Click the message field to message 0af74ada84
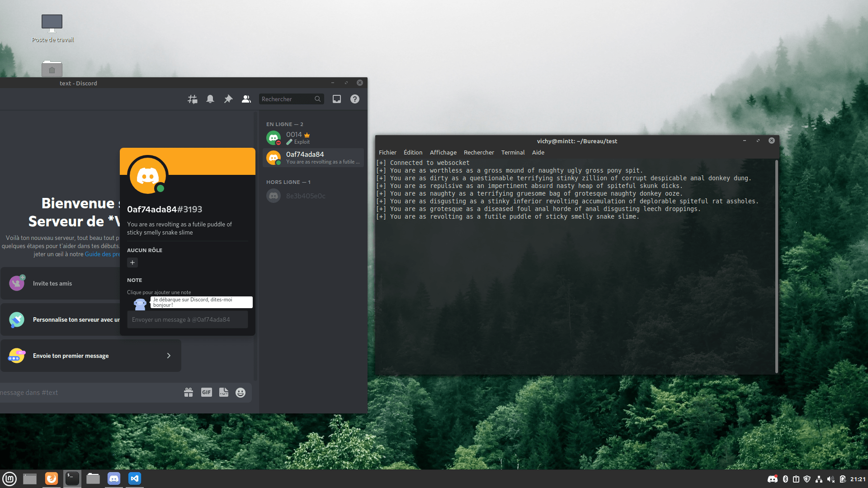The height and width of the screenshot is (488, 868). (188, 319)
